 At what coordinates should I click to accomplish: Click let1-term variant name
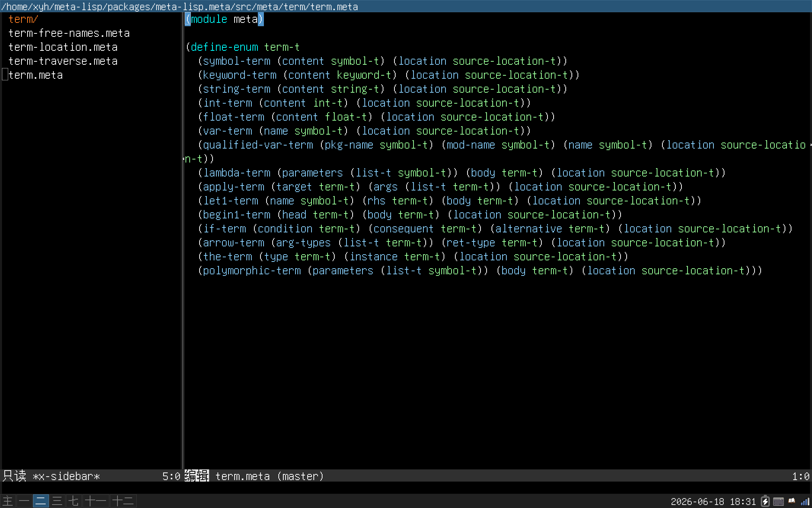click(x=230, y=201)
